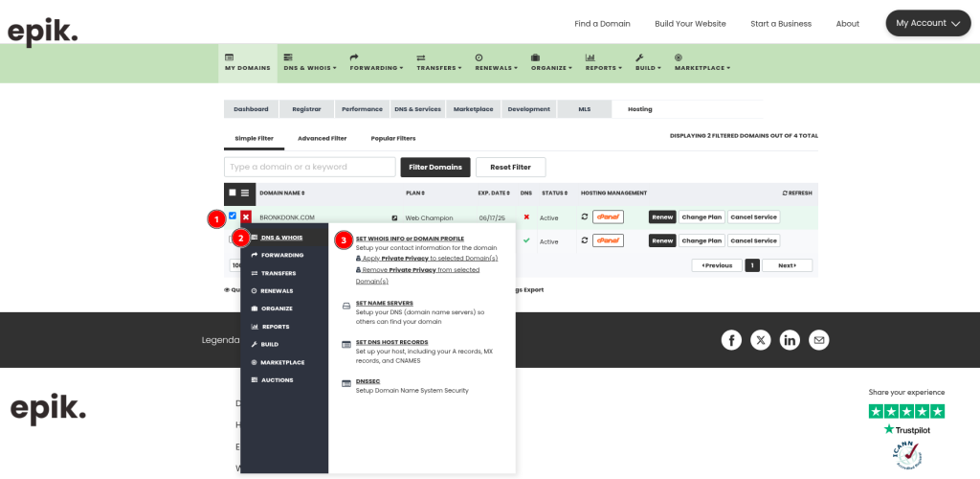Click Cancel Service in the second row
This screenshot has height=479, width=980.
[754, 240]
